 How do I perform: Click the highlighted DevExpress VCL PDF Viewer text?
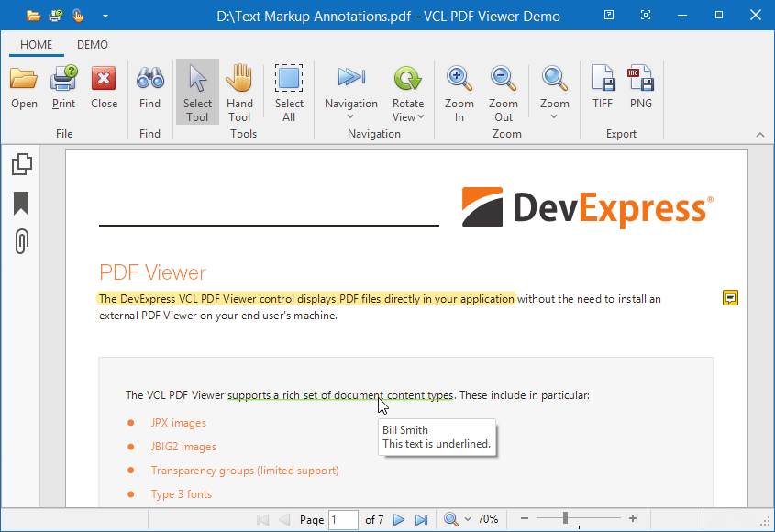click(x=306, y=299)
